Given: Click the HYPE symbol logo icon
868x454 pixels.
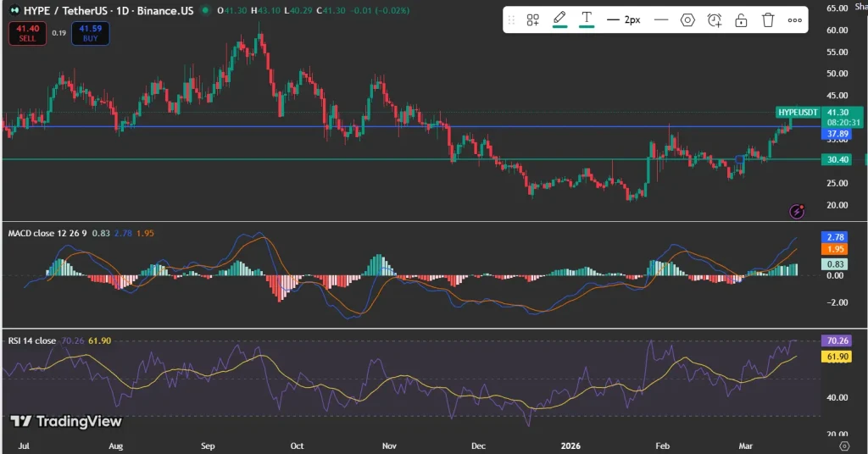Looking at the screenshot, I should [14, 10].
